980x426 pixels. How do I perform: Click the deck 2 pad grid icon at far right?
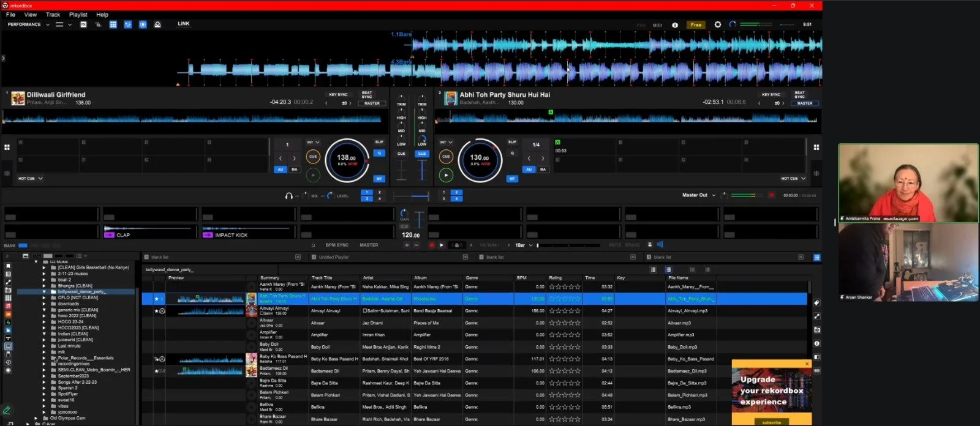816,148
